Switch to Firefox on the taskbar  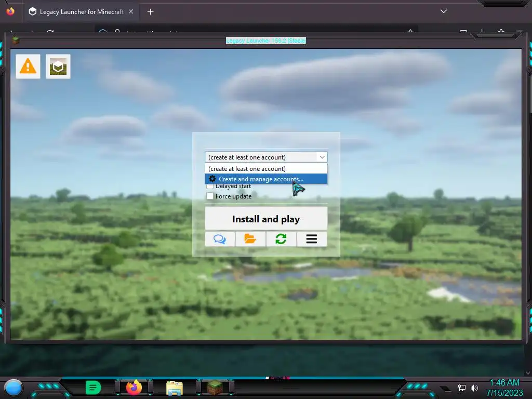point(134,388)
